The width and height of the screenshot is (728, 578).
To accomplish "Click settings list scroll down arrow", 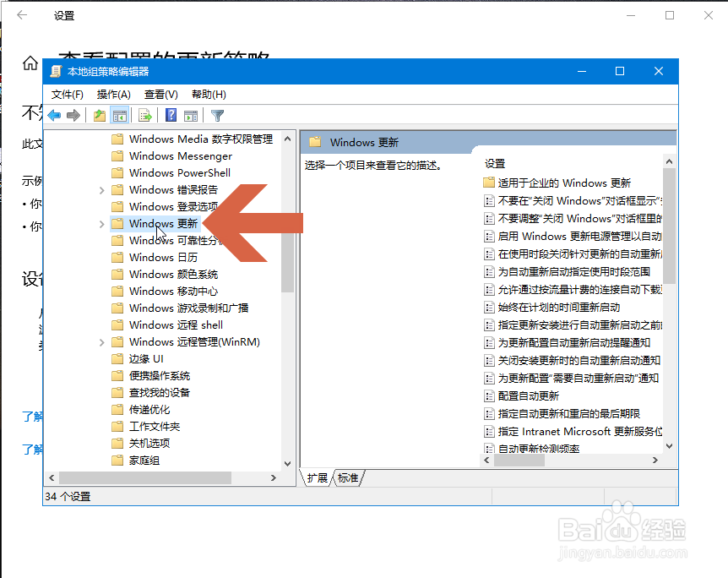I will point(669,446).
